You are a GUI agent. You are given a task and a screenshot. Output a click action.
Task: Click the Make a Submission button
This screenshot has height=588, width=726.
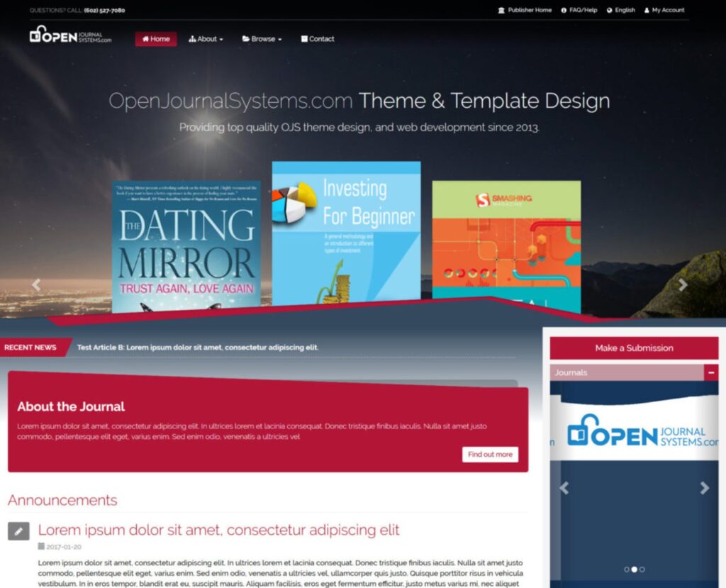(634, 348)
